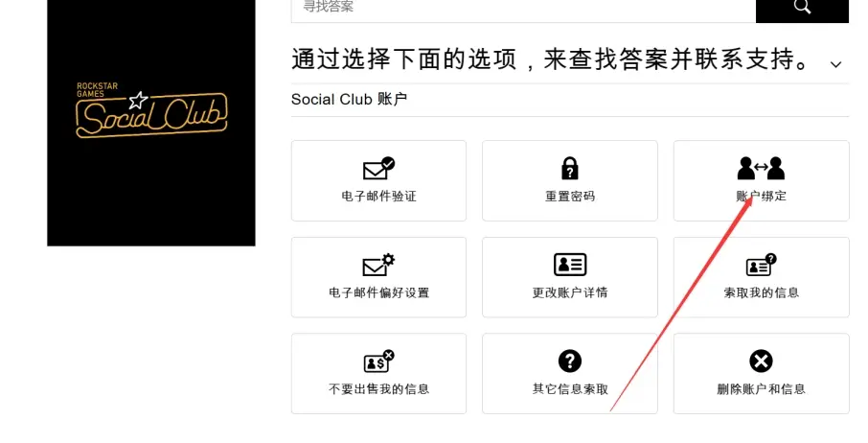Collapse the options heading chevron arrow
Image resolution: width=868 pixels, height=443 pixels.
(x=835, y=64)
